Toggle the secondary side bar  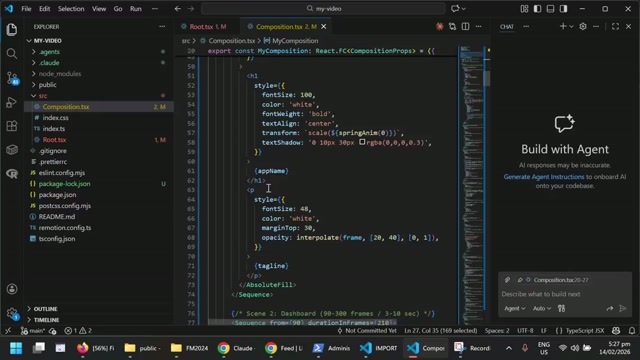click(x=564, y=9)
